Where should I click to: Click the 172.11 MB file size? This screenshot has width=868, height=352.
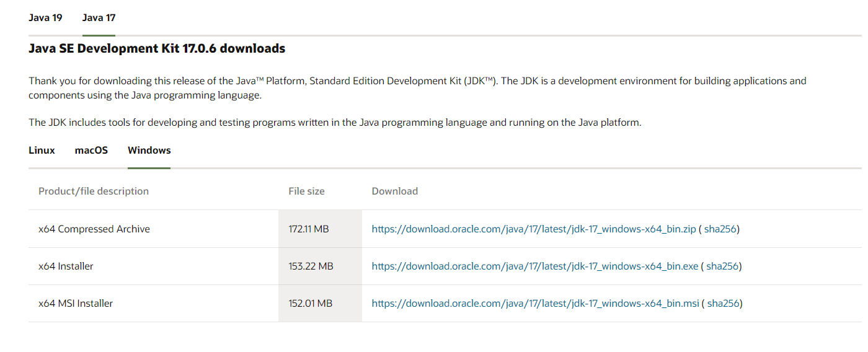click(309, 229)
